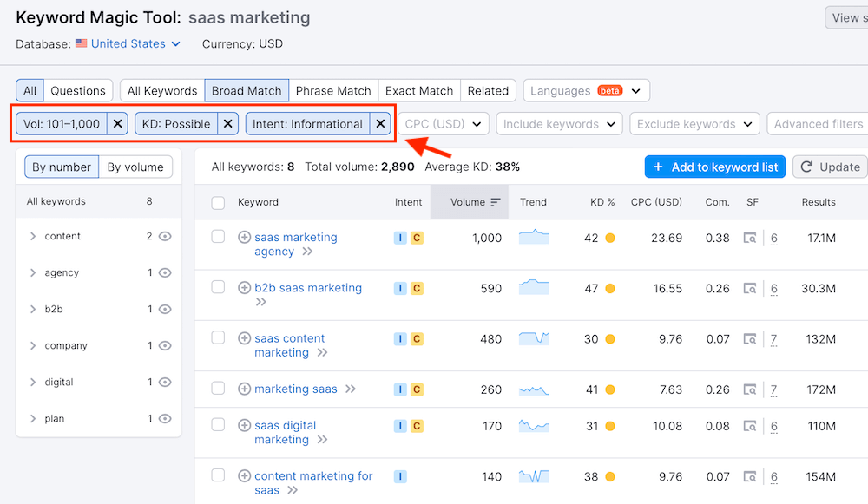The height and width of the screenshot is (504, 868).
Task: Click the Add to keyword list button
Action: 715,167
